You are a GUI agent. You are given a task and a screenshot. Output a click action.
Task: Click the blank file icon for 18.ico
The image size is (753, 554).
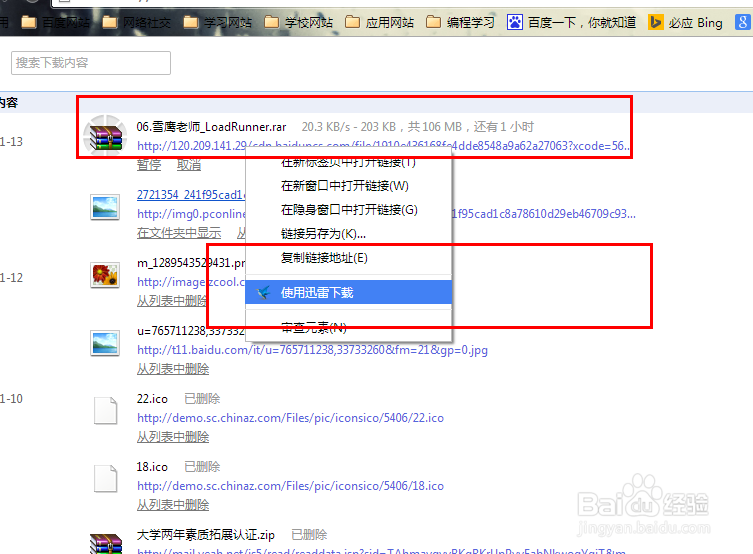pyautogui.click(x=105, y=479)
